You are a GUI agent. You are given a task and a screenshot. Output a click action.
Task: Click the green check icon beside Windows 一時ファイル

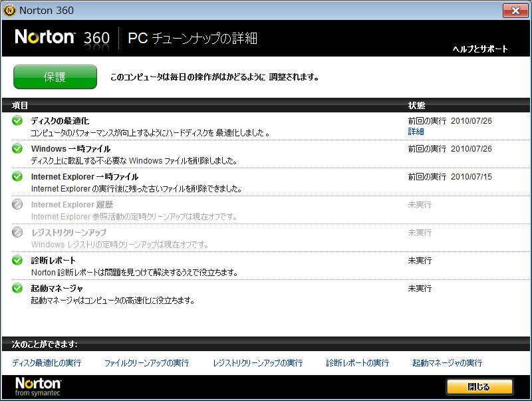coord(17,148)
